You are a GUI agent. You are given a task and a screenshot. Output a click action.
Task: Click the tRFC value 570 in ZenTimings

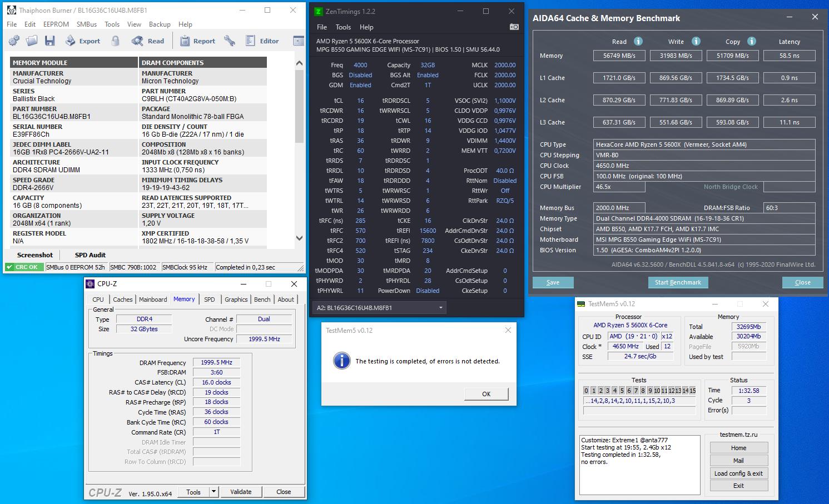point(360,231)
